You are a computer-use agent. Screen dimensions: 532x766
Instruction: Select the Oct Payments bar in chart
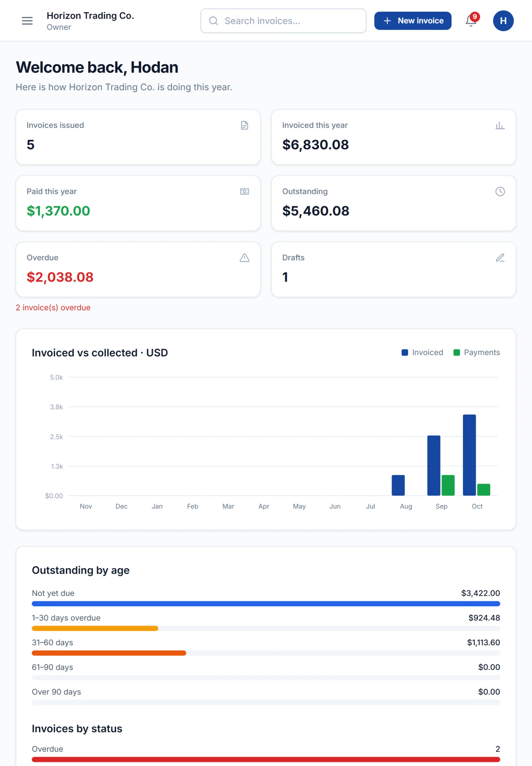pyautogui.click(x=484, y=489)
